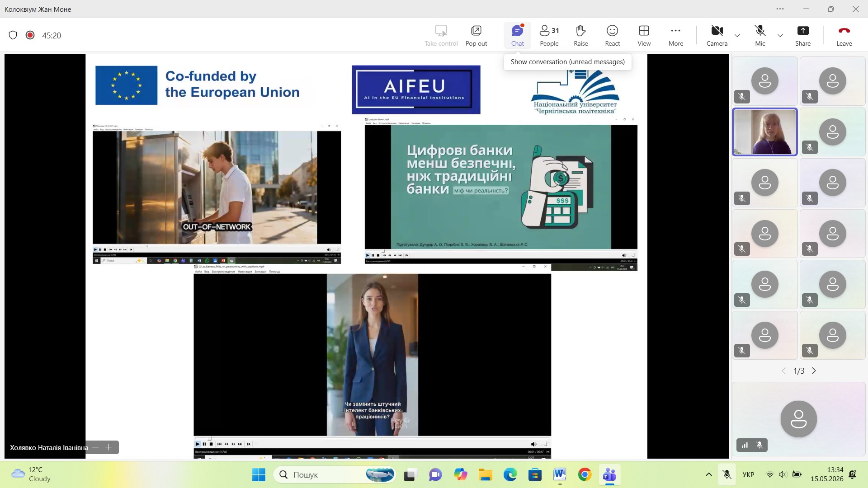Zoom out of shared content with minus
The image size is (868, 488).
pos(95,447)
